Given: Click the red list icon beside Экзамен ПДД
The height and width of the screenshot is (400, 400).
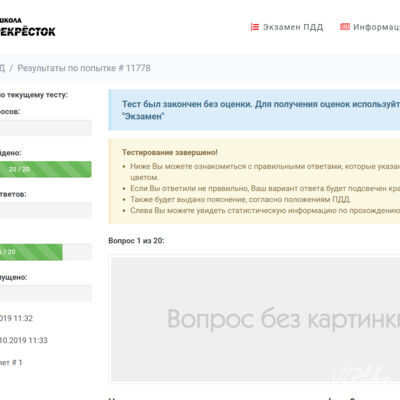Looking at the screenshot, I should pyautogui.click(x=255, y=27).
